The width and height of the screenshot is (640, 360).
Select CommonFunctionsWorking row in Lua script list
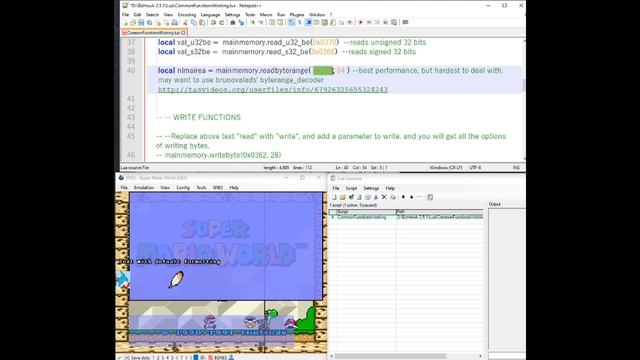406,217
